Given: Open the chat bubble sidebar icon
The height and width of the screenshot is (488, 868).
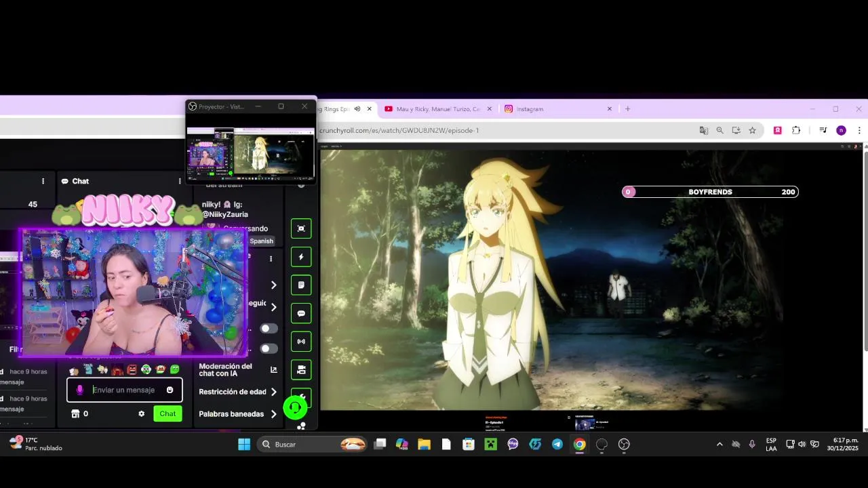Looking at the screenshot, I should [301, 314].
